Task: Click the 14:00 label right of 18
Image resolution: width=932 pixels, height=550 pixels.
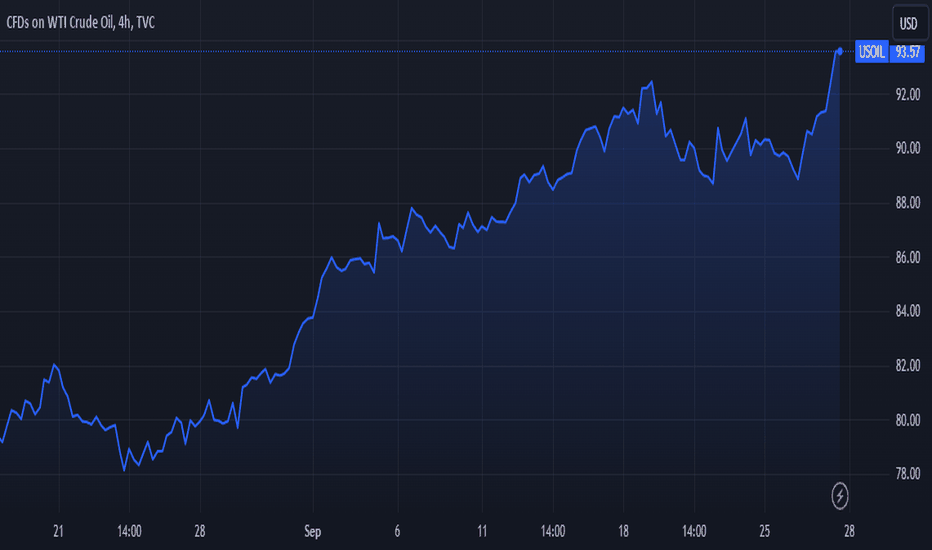Action: pos(694,531)
